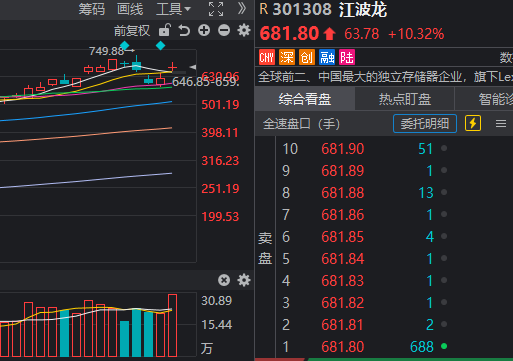Zoom out chart with minus icon
The height and width of the screenshot is (361, 513).
pos(224,30)
